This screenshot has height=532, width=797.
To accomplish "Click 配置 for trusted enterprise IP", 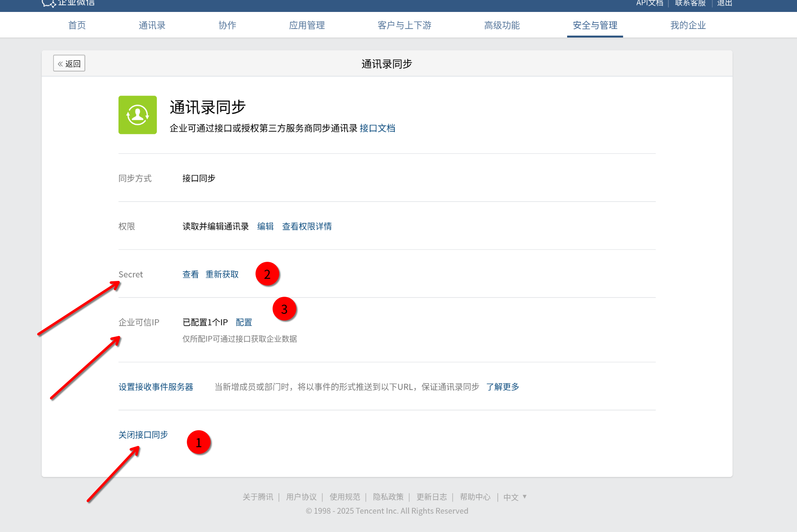I will click(x=243, y=322).
